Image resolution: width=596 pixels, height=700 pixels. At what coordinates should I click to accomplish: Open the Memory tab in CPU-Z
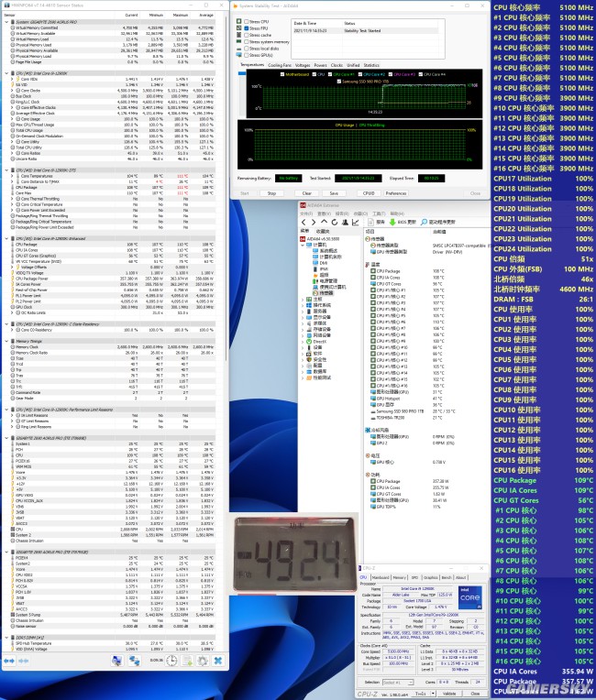point(400,577)
